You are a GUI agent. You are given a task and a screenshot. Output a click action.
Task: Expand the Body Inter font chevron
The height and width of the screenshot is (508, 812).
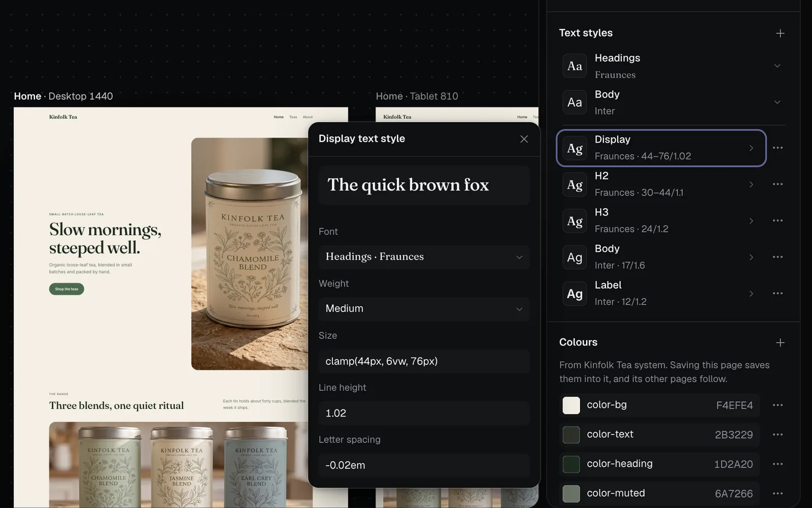tap(777, 103)
